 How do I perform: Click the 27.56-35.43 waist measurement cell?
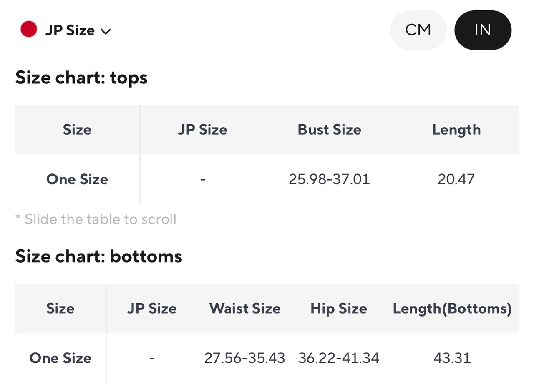click(245, 358)
